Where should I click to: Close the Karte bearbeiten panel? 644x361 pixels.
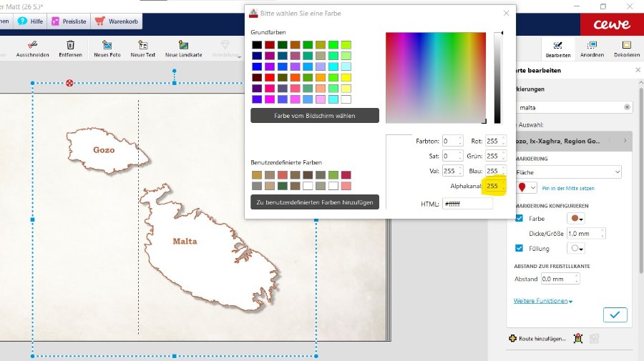pyautogui.click(x=638, y=70)
